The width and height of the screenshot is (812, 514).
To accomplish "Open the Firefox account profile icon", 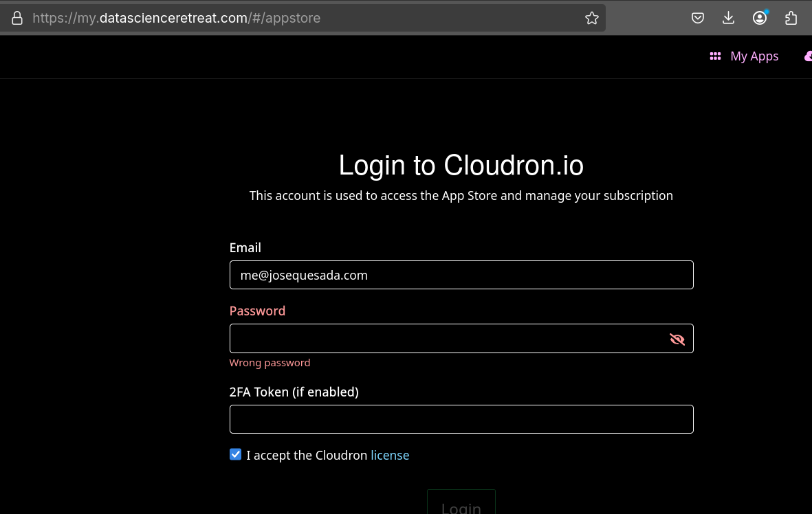I will (x=760, y=18).
